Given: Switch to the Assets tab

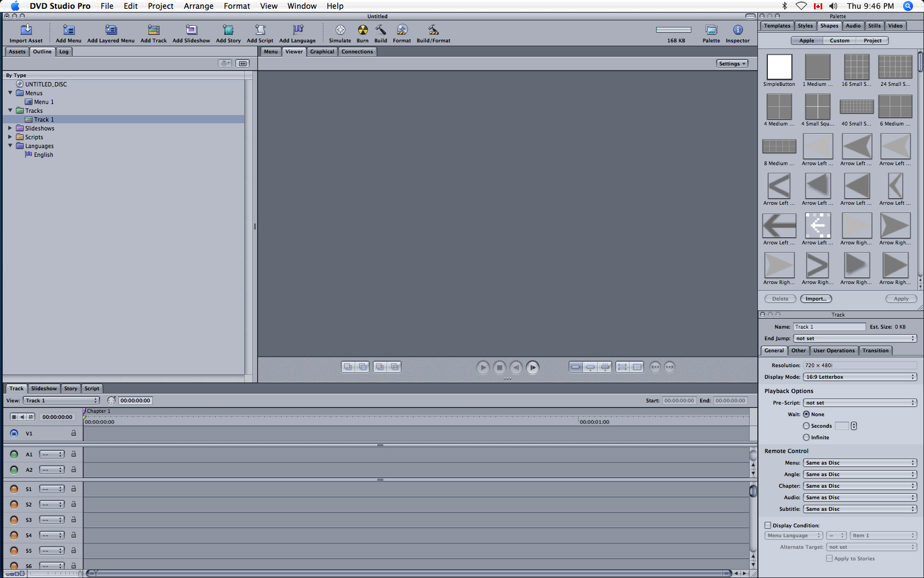Looking at the screenshot, I should [17, 52].
